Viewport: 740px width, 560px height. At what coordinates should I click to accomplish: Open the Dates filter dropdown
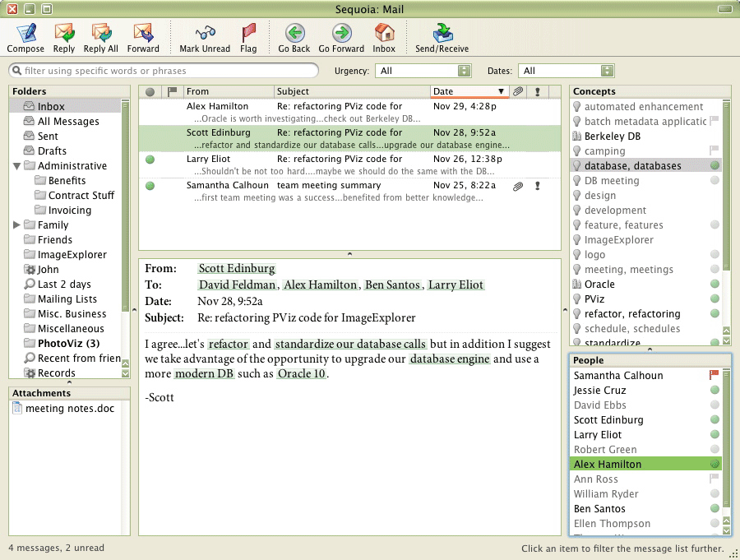pos(567,71)
